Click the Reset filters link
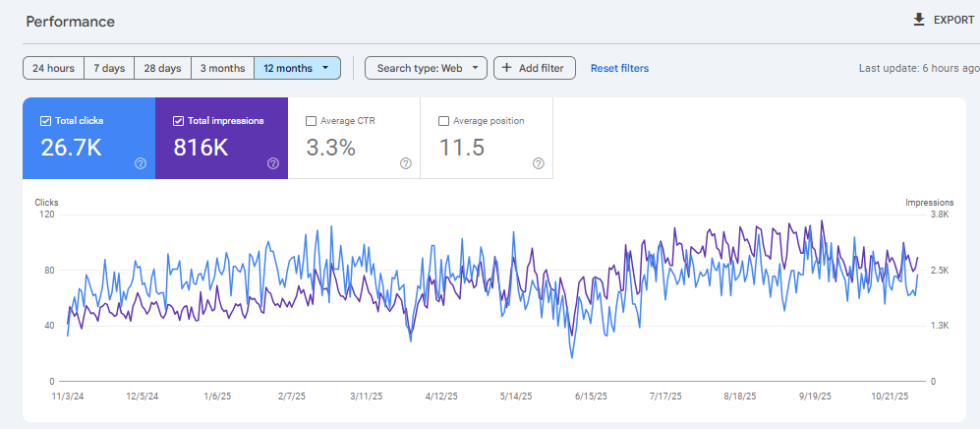The image size is (980, 429). tap(619, 68)
